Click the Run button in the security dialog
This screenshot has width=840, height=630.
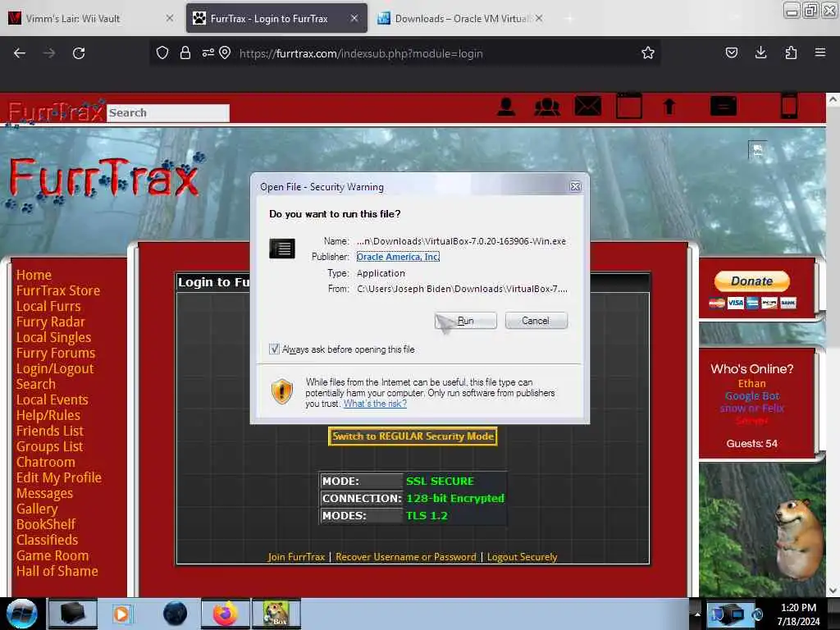tap(466, 321)
